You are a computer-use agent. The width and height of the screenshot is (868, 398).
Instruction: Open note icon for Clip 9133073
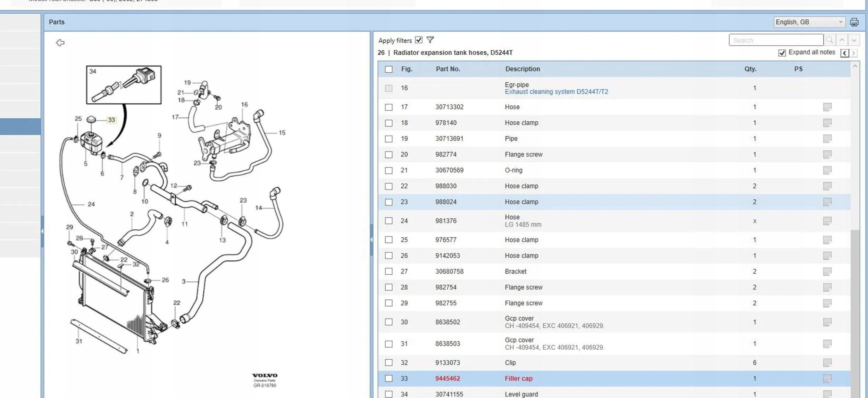click(x=827, y=363)
